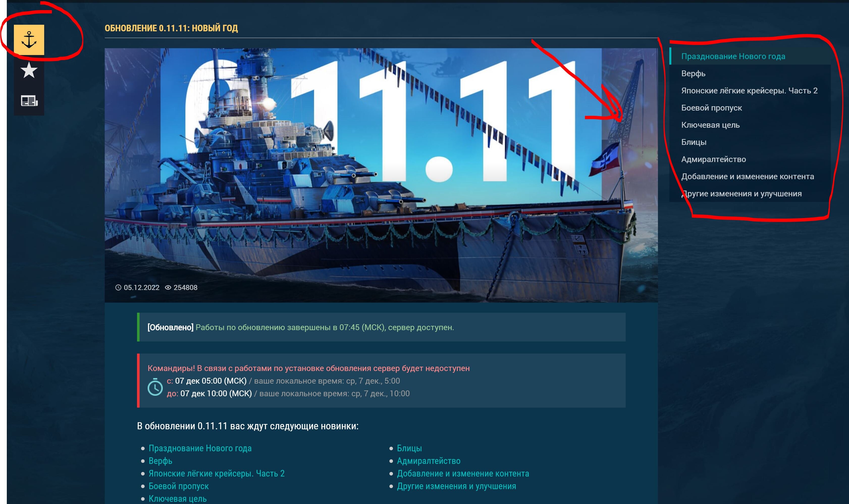The width and height of the screenshot is (849, 504).
Task: Follow 'Празднование Нового года' link in article list
Action: pos(200,448)
